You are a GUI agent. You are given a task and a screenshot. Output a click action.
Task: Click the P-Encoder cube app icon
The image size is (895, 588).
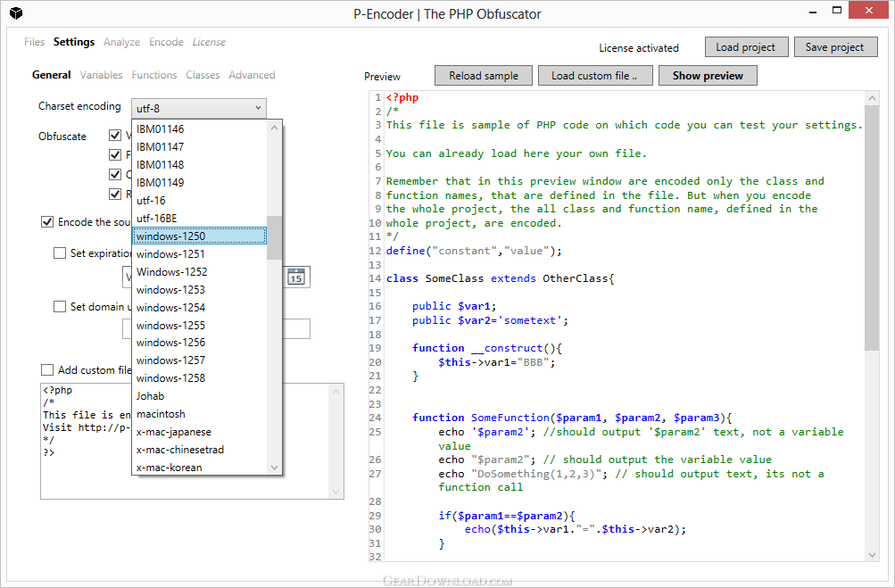(x=16, y=13)
